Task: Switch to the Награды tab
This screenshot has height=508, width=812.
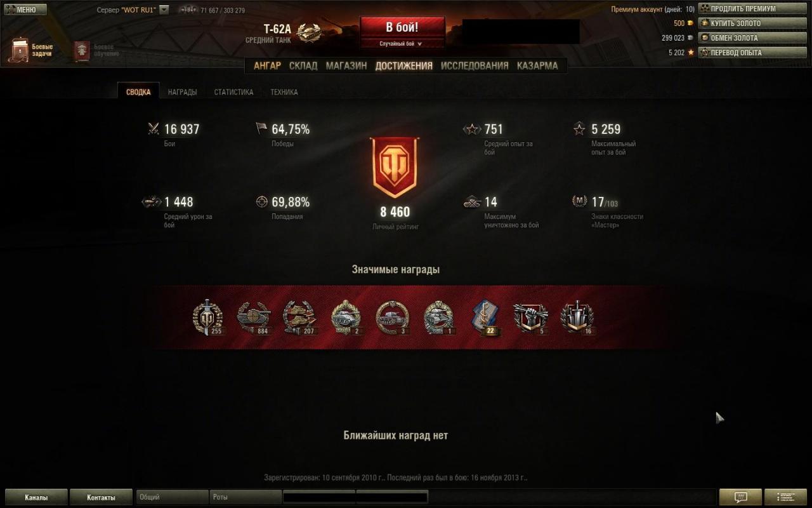Action: coord(182,92)
